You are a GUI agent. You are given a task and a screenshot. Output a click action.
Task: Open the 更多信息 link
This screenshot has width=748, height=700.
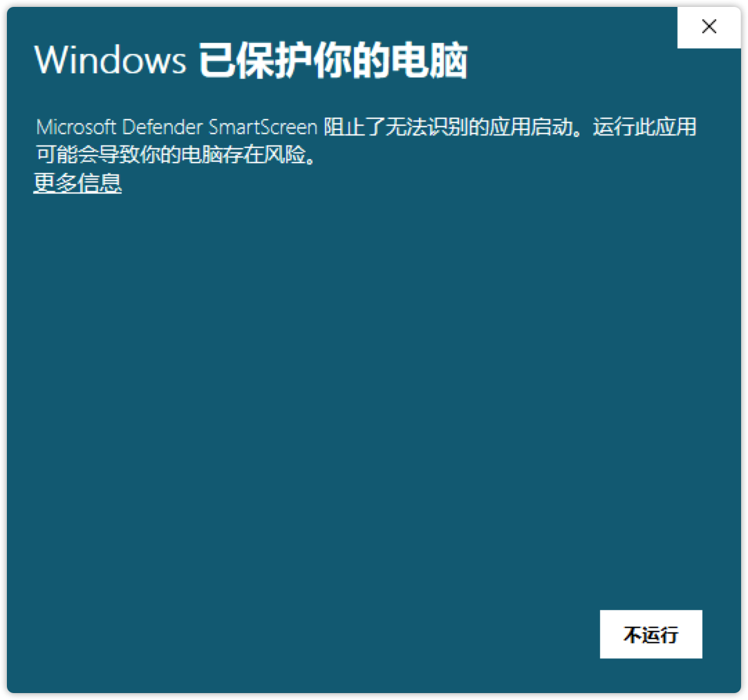tap(77, 183)
